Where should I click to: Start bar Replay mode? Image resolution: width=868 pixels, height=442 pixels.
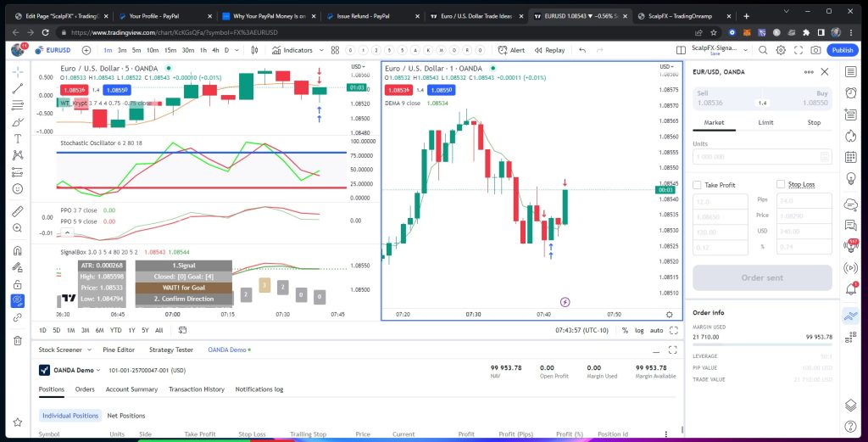pos(550,50)
